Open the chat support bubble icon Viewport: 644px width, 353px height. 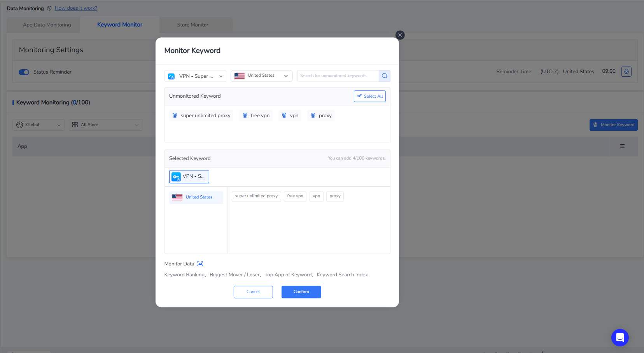619,337
